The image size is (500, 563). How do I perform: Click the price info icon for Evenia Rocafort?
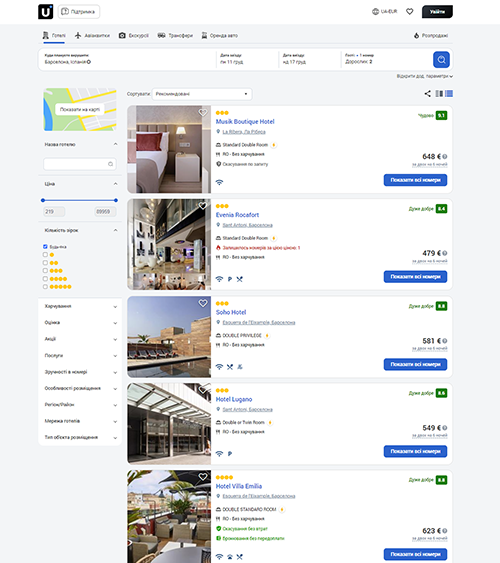pos(445,253)
